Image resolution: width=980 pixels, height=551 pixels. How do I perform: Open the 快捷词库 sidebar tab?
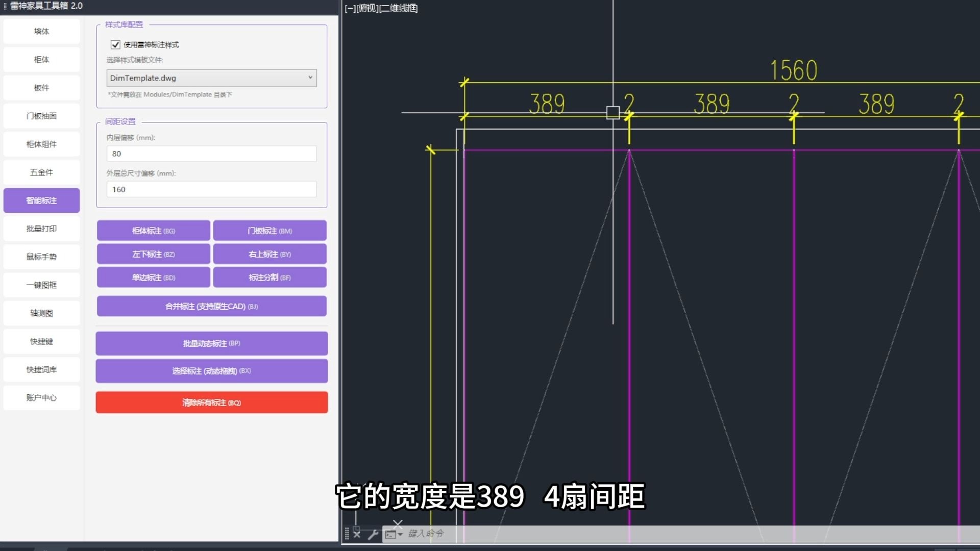click(41, 369)
